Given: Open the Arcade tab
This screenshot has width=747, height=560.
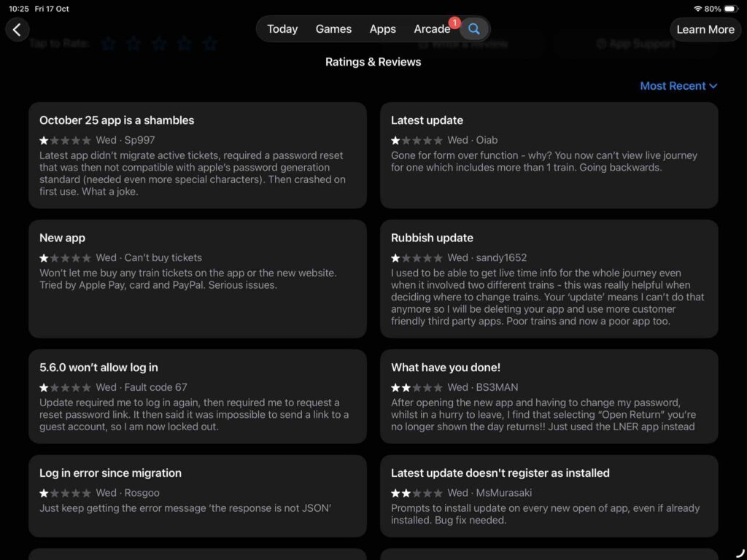Looking at the screenshot, I should tap(432, 29).
